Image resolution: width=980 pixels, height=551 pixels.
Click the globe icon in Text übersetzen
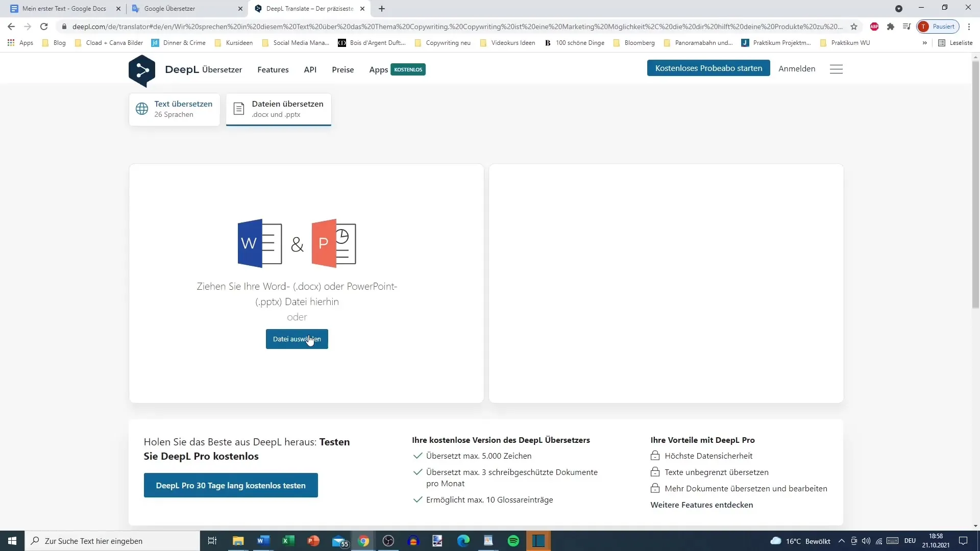[142, 109]
